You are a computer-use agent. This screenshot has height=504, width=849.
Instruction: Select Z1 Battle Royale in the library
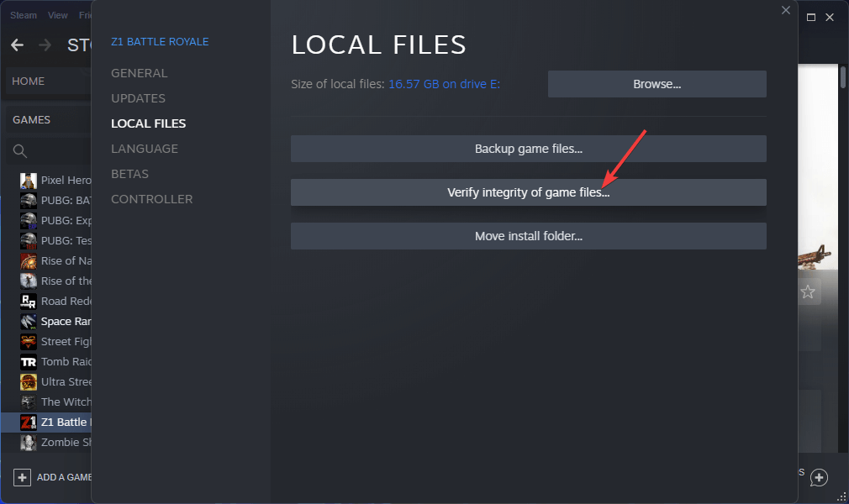[46, 423]
